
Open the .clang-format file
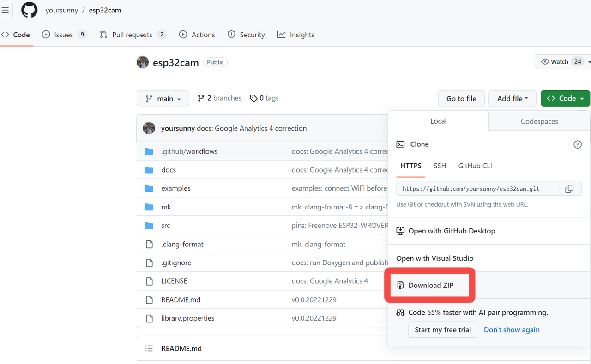coord(182,244)
